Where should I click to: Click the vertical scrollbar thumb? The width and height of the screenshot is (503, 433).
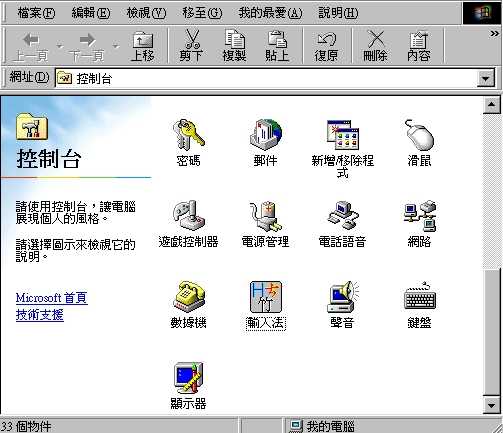[x=491, y=332]
